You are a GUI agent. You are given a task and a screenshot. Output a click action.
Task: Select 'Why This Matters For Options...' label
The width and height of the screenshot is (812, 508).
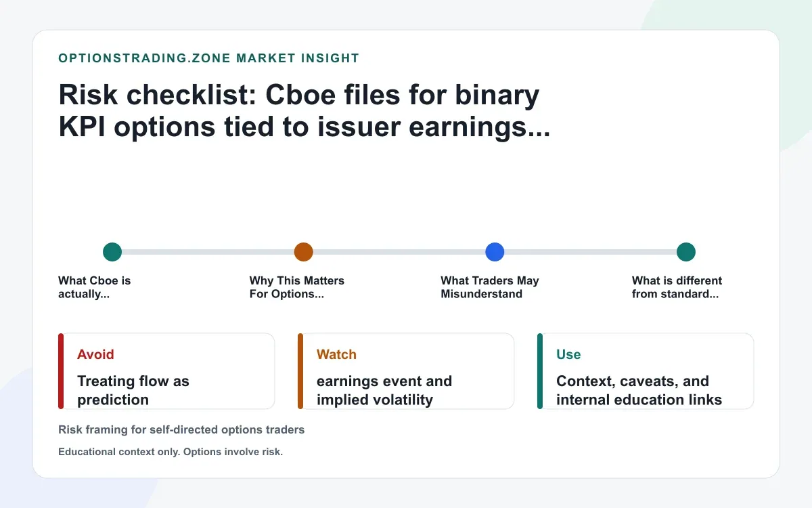297,287
